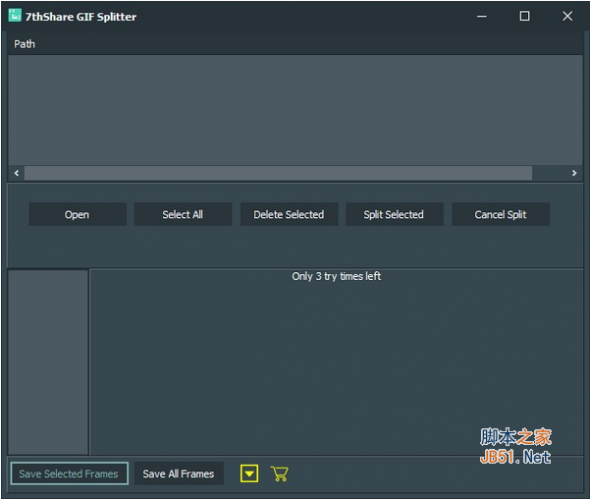590x500 pixels.
Task: Open the yellow dropdown arrow icon
Action: [x=249, y=473]
